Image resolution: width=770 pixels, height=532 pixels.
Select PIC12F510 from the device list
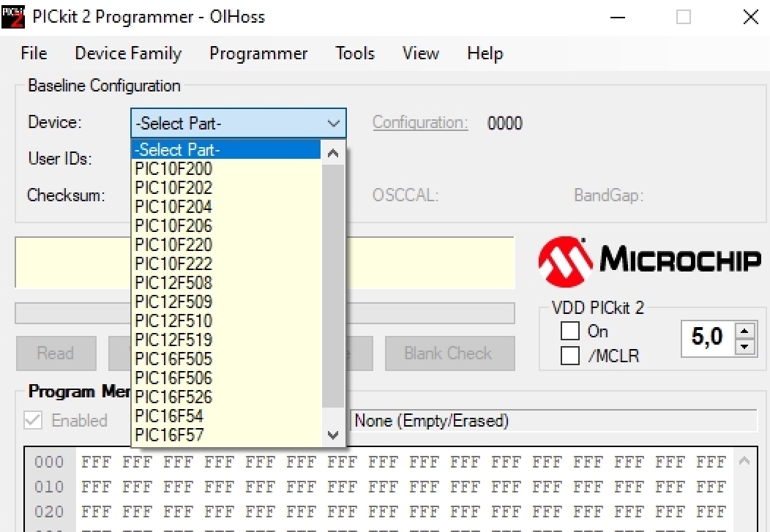(x=226, y=321)
